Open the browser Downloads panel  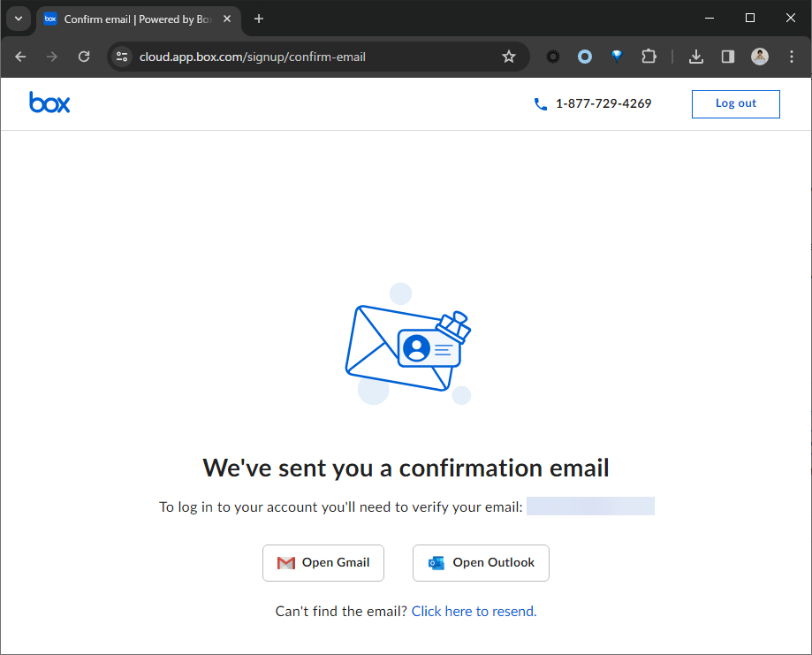pyautogui.click(x=696, y=57)
